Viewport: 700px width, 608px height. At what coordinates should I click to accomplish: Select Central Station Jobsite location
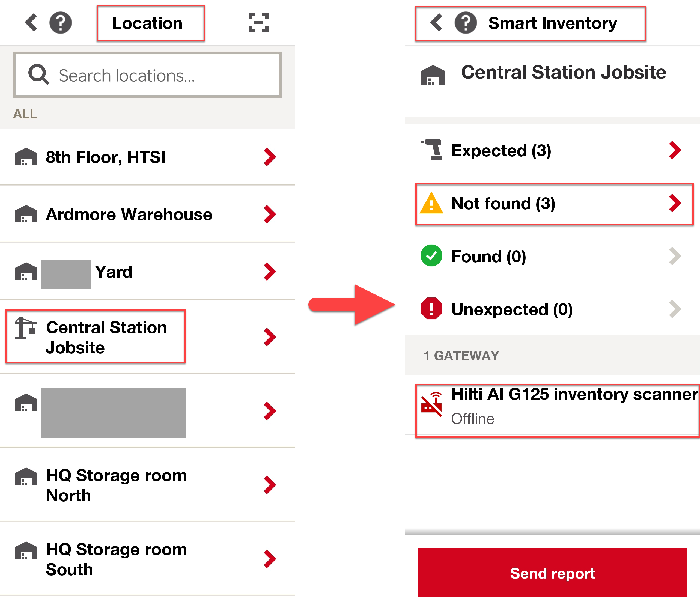[x=147, y=337]
